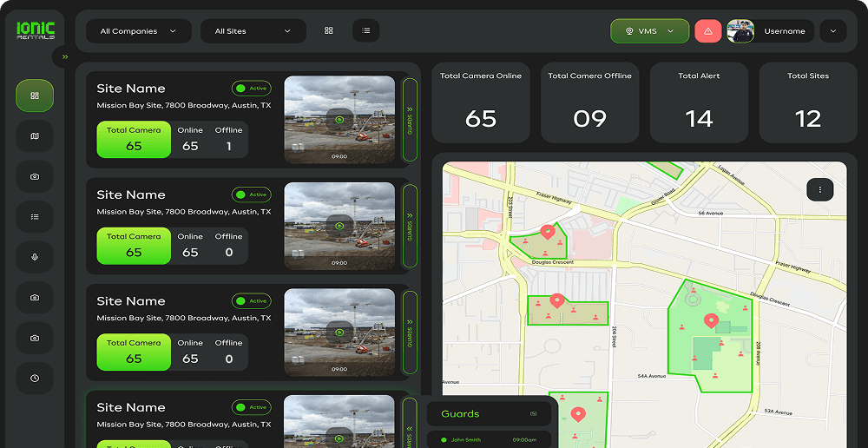Click the 09:00am time beside John Smith

pyautogui.click(x=524, y=440)
